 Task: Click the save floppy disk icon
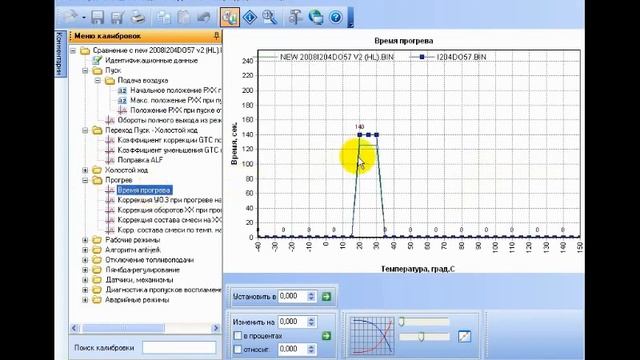[97, 17]
